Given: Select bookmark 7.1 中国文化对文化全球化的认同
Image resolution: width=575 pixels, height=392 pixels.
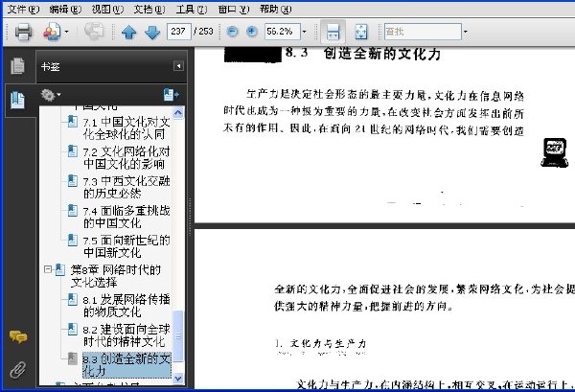Looking at the screenshot, I should click(x=126, y=128).
